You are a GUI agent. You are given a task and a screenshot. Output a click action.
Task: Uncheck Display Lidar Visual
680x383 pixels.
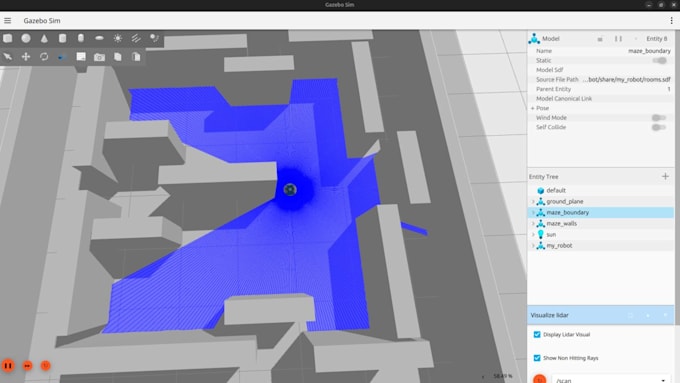coord(537,334)
